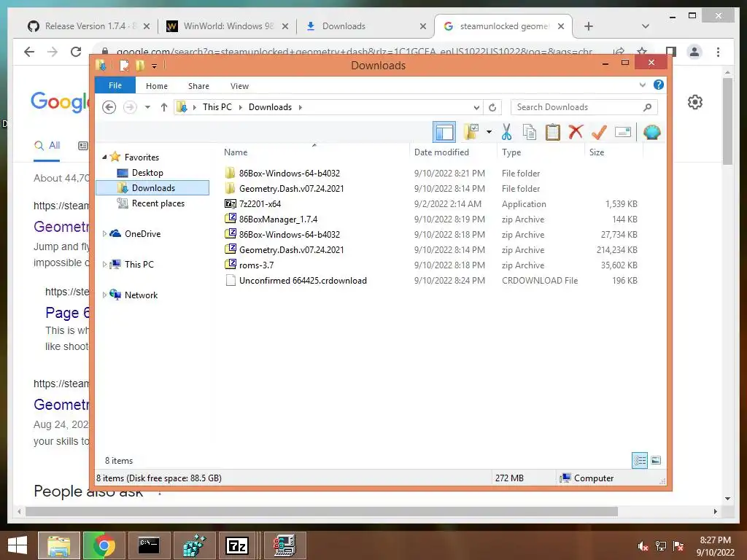Open Explorer help question mark icon
The image size is (747, 560).
(x=659, y=85)
